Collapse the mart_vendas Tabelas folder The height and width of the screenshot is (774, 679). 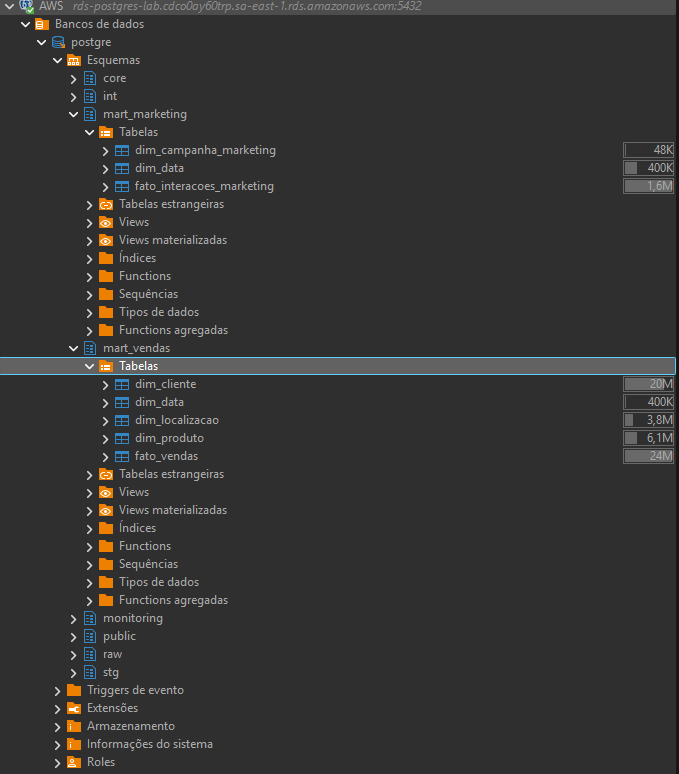(x=89, y=366)
